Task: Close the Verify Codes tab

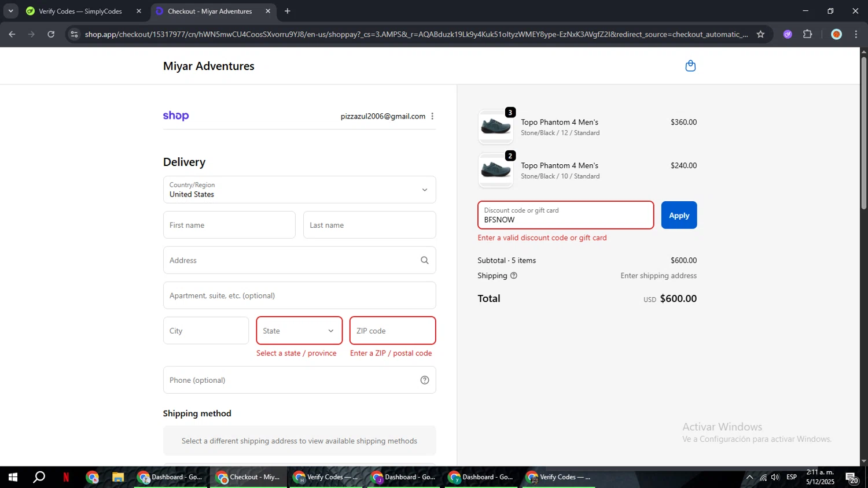Action: click(139, 11)
